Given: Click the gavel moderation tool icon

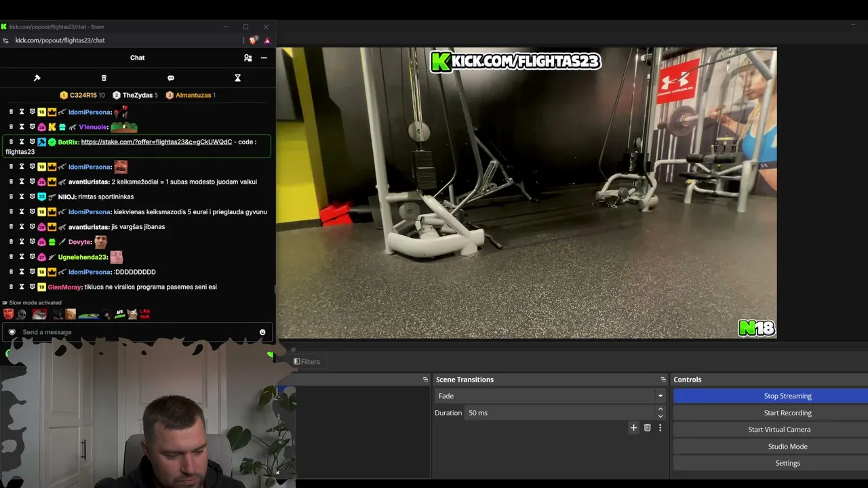Looking at the screenshot, I should [x=37, y=78].
